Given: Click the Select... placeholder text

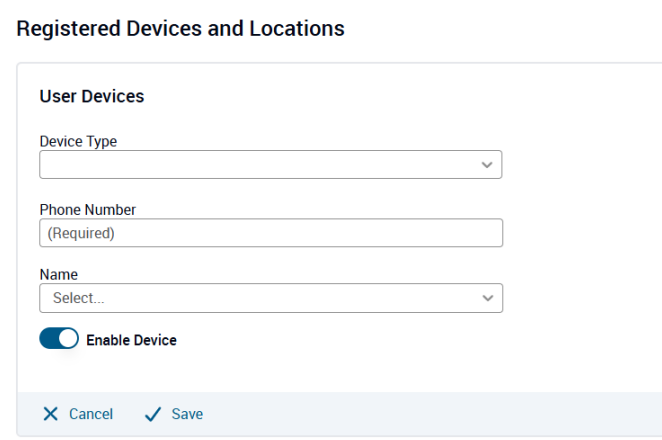Looking at the screenshot, I should (79, 298).
